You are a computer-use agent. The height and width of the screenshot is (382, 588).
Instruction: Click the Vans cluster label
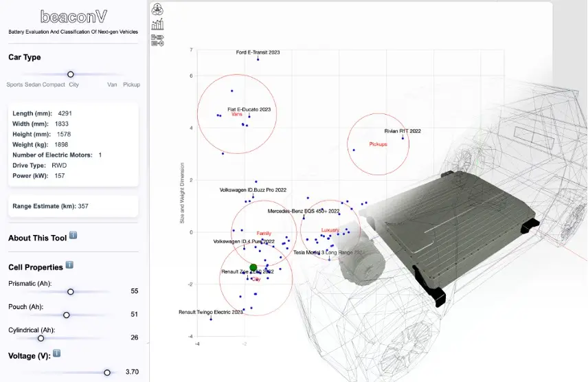click(x=237, y=114)
